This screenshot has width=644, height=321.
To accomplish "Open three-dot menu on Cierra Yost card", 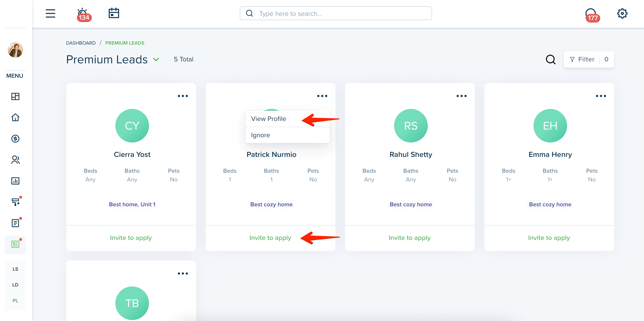I will click(x=183, y=96).
